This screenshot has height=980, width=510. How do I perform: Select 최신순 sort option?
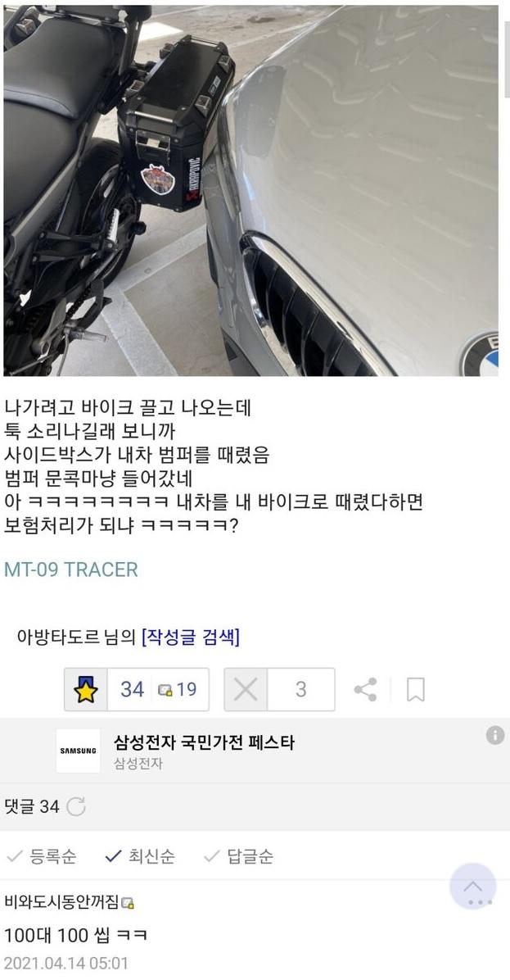pyautogui.click(x=140, y=856)
